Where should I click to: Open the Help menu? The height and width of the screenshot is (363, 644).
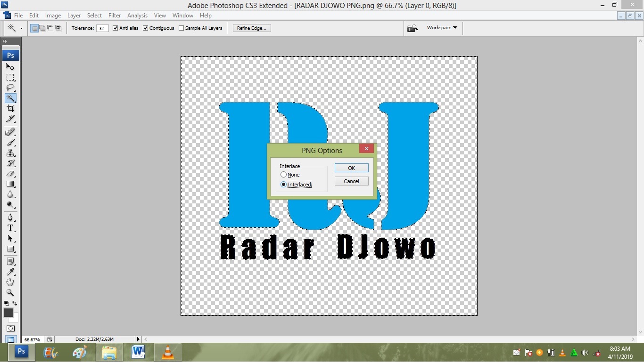tap(206, 16)
